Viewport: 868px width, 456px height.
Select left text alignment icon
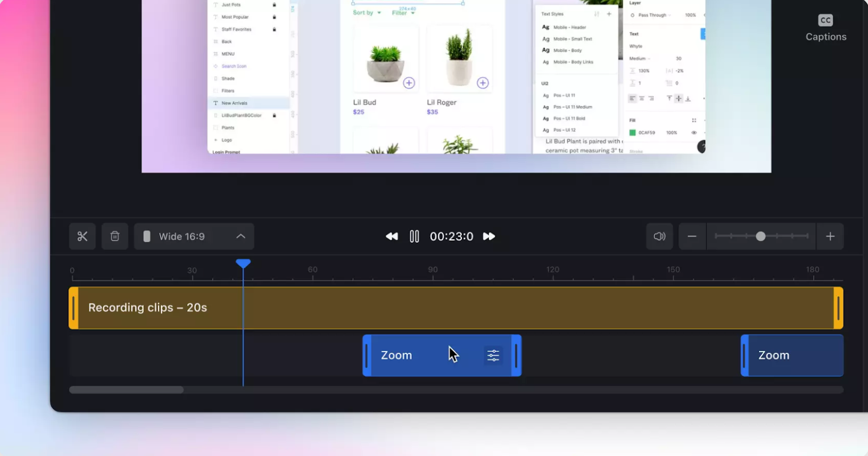coord(632,99)
